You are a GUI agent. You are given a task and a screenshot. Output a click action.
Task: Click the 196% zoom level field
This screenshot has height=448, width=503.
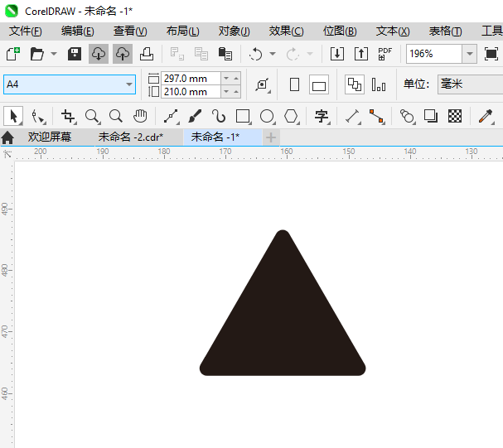coord(434,54)
